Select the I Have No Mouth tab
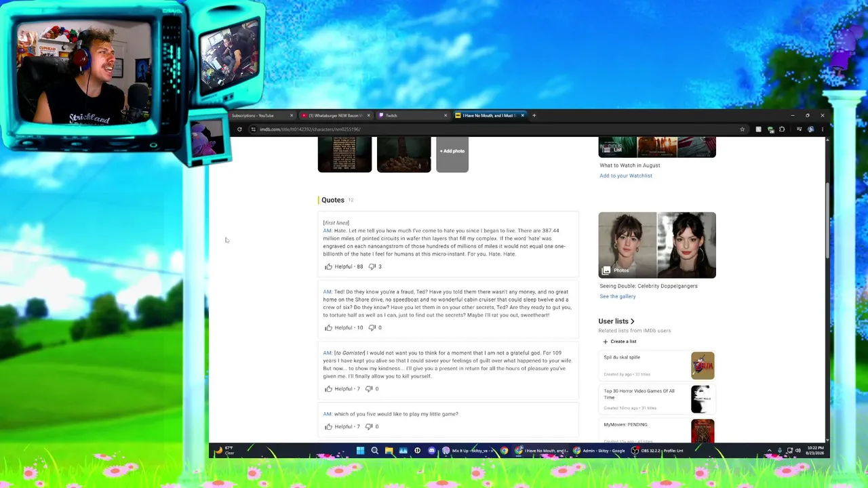The width and height of the screenshot is (868, 488). pos(488,116)
